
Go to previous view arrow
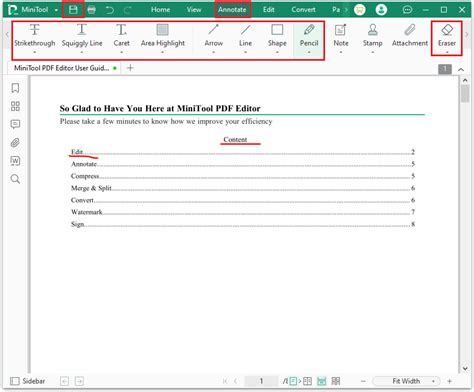click(65, 381)
